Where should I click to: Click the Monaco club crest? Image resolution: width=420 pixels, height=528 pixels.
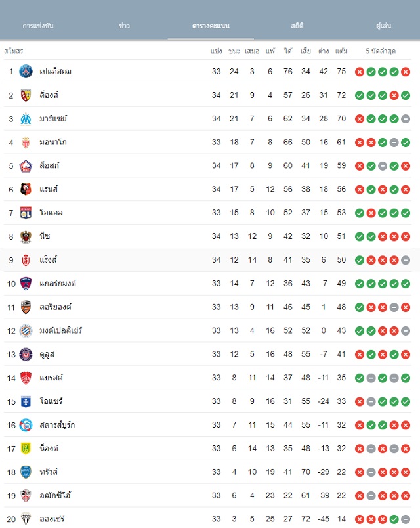[x=26, y=143]
